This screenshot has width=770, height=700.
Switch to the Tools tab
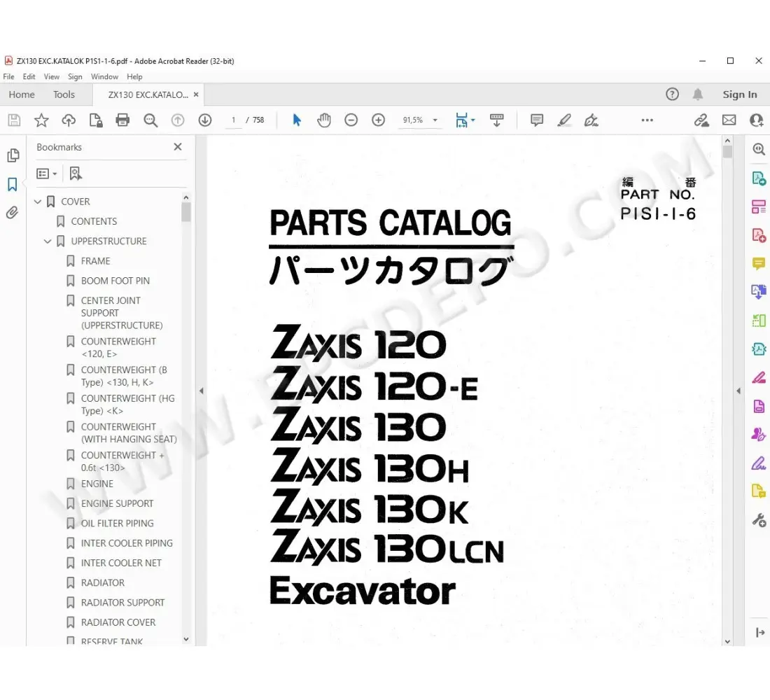(x=64, y=94)
